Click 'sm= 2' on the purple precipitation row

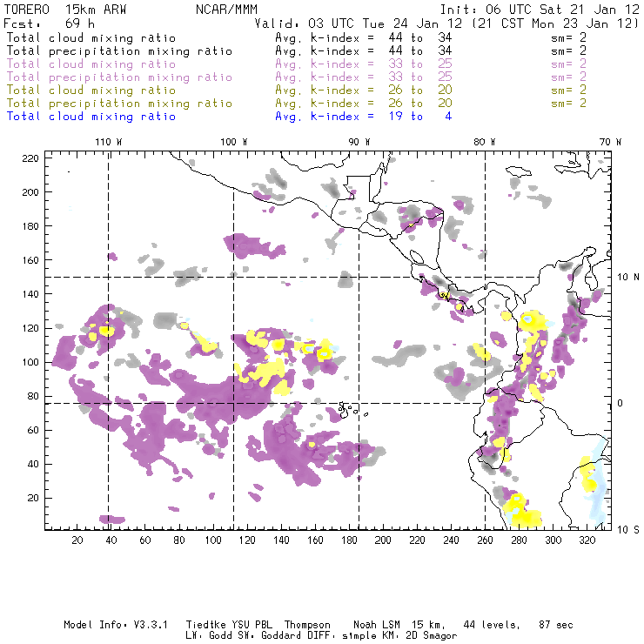[x=568, y=77]
